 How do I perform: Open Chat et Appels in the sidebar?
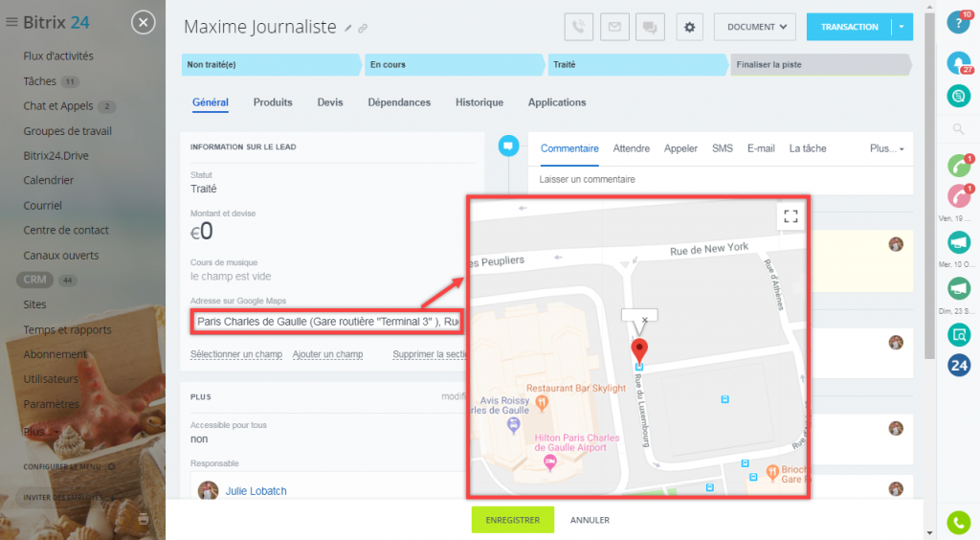click(58, 106)
